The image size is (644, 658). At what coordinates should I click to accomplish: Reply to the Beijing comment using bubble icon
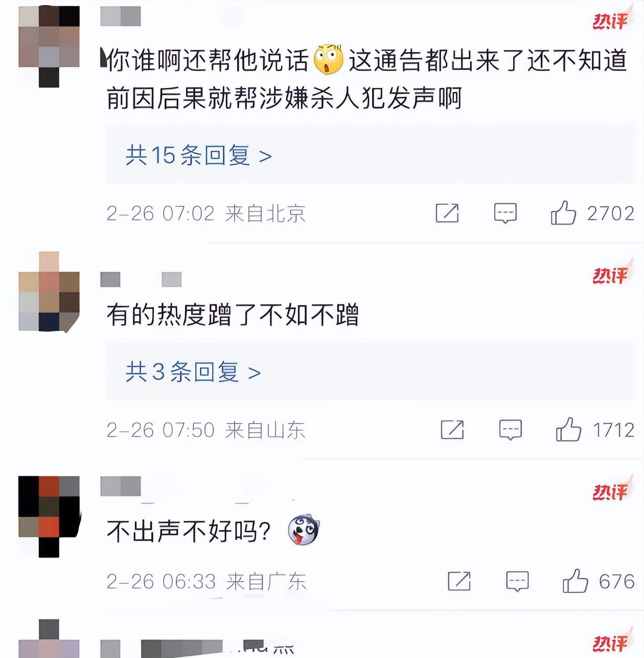pos(505,214)
